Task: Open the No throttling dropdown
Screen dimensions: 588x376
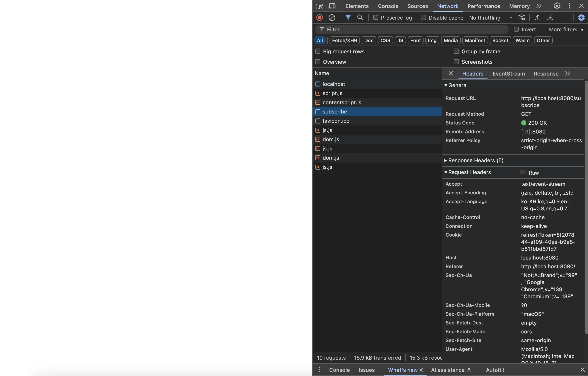Action: 491,18
